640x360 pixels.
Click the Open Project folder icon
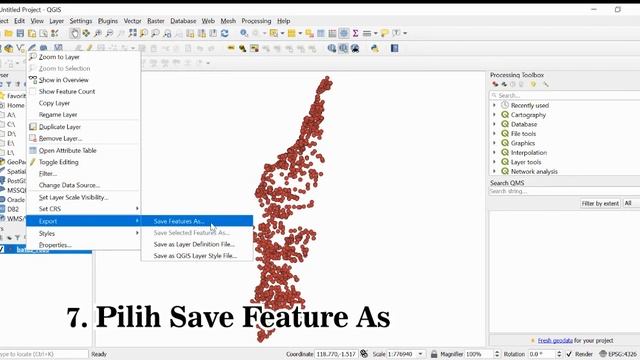pos(9,33)
